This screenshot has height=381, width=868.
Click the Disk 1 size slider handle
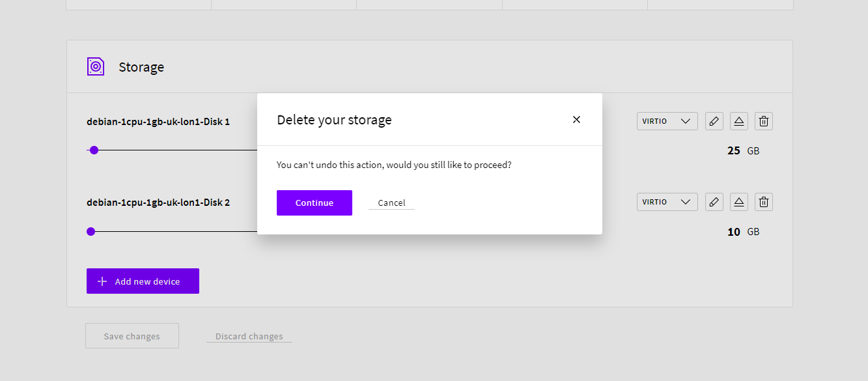(x=94, y=150)
